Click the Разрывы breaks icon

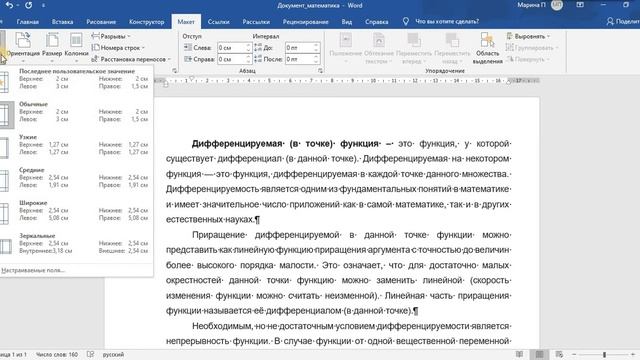[x=96, y=36]
